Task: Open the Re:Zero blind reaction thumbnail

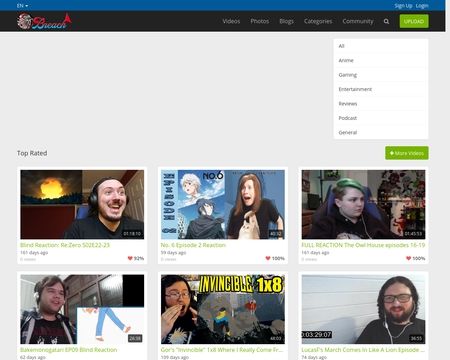Action: [82, 204]
